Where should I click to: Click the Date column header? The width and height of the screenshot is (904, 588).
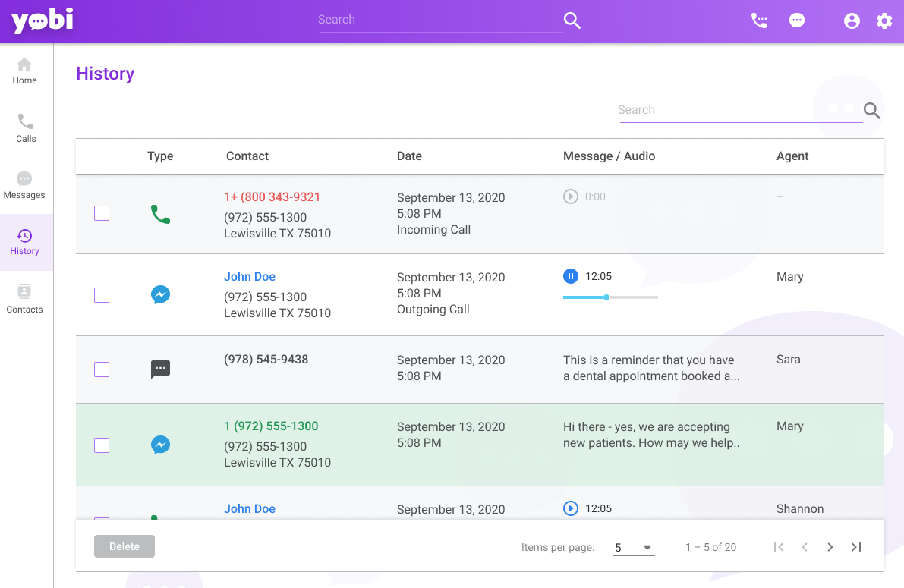coord(409,156)
